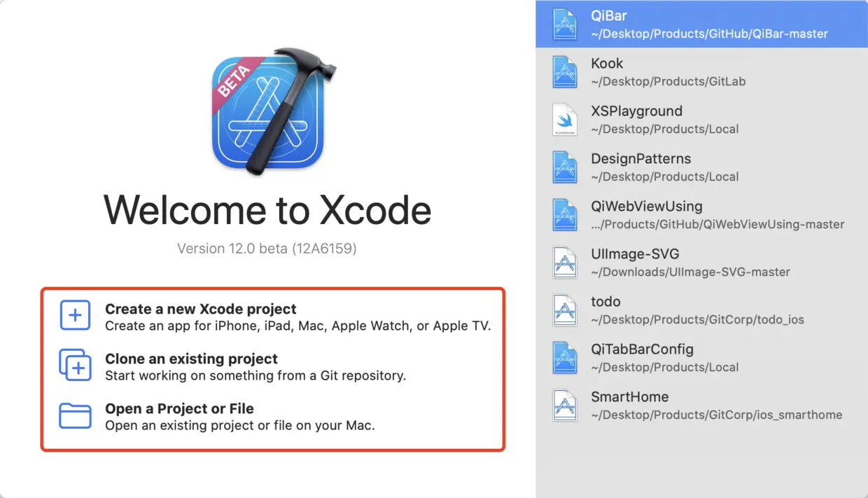This screenshot has height=498, width=868.
Task: Click the Version 12.0 beta label
Action: [x=267, y=249]
